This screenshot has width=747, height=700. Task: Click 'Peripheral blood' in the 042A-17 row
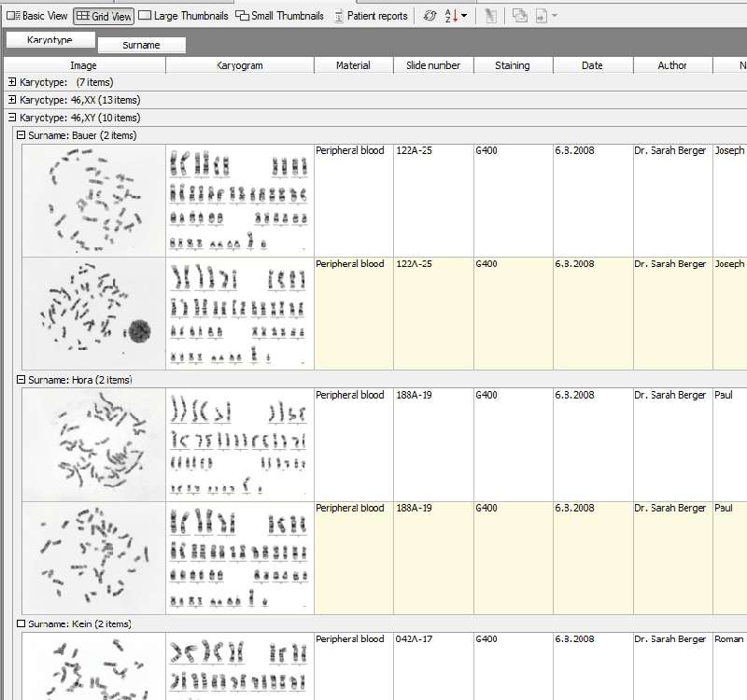click(x=349, y=639)
